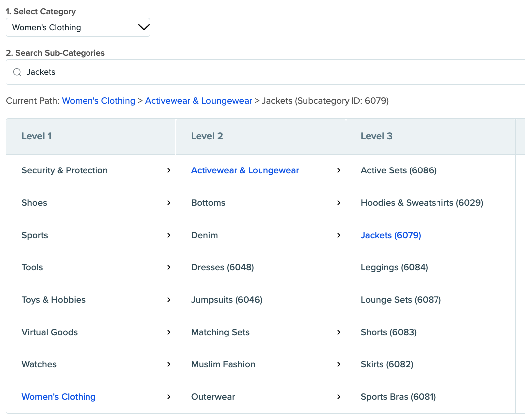Click the magnifying glass search icon

17,72
